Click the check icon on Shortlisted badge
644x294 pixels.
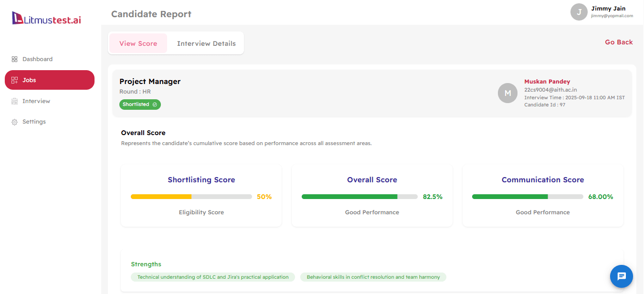155,105
